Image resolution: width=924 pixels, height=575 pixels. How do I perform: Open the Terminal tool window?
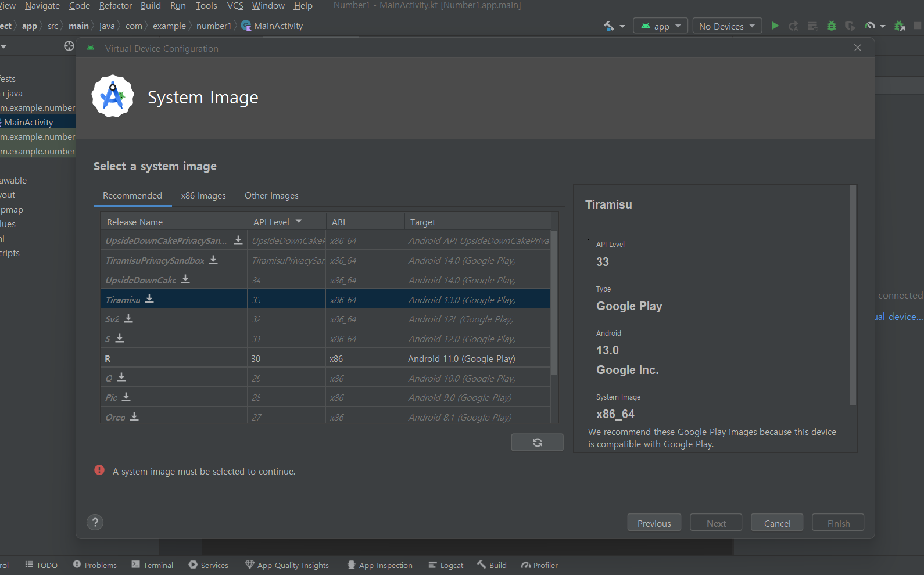(x=152, y=565)
